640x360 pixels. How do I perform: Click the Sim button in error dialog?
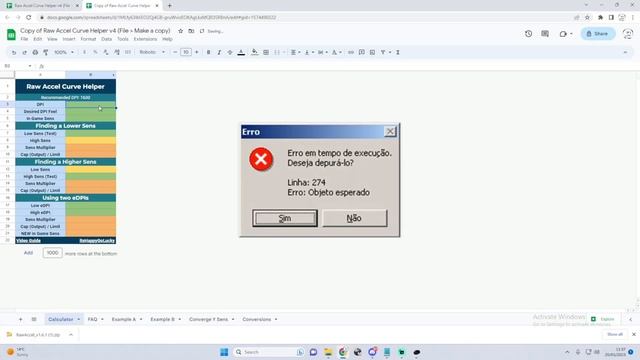pos(284,218)
